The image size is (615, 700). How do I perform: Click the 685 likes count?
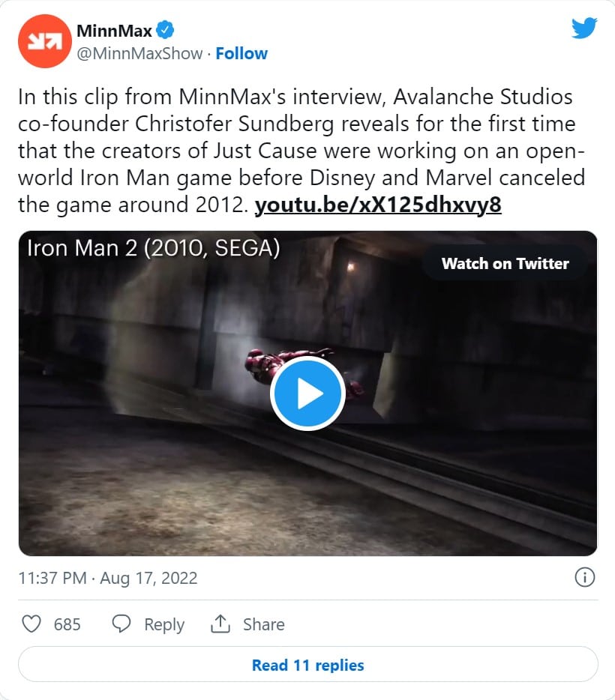67,624
